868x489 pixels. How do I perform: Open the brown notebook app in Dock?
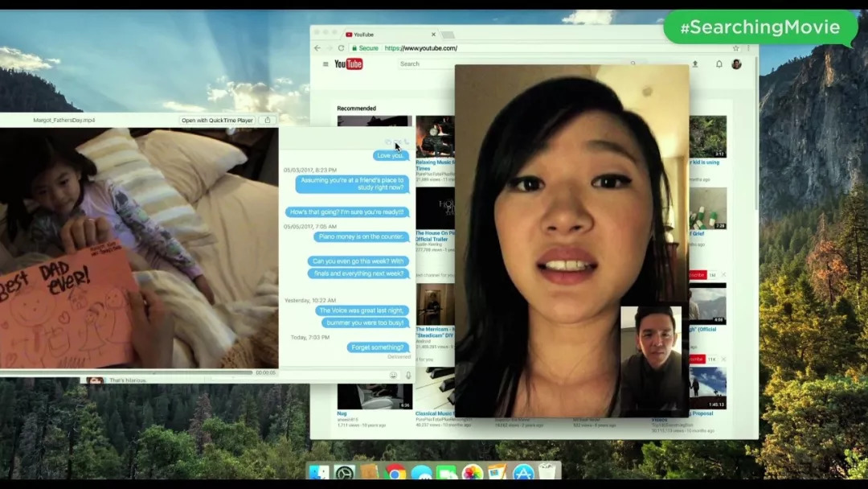369,473
